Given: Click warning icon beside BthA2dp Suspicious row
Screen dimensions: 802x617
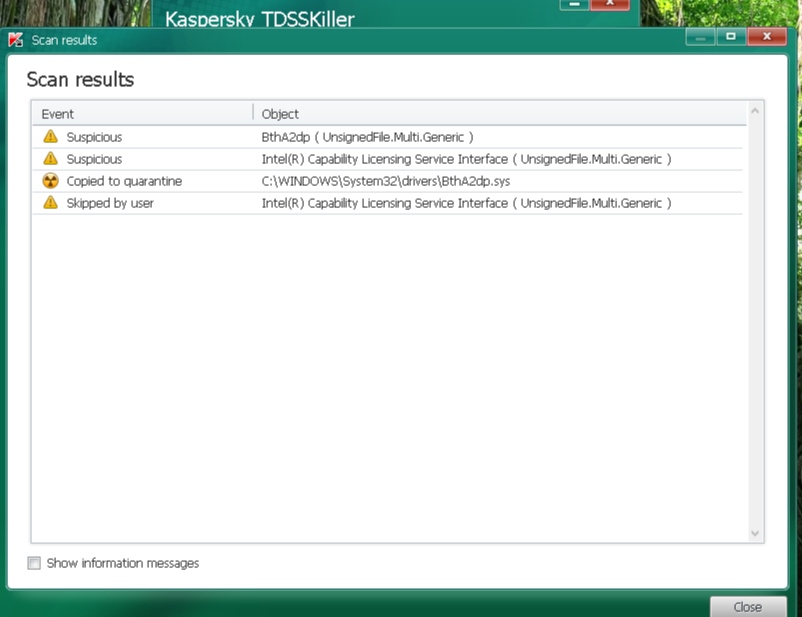Looking at the screenshot, I should pos(50,137).
